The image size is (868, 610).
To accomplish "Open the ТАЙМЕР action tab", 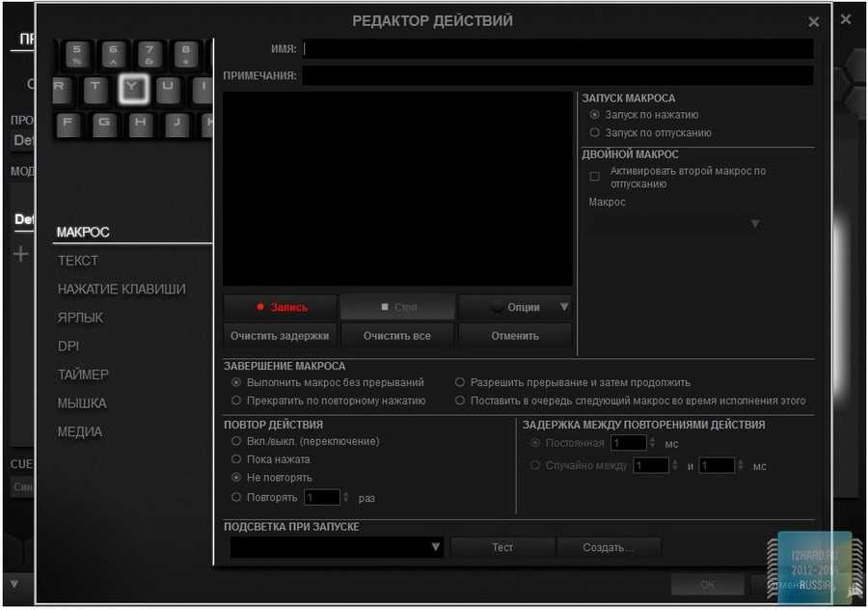I will pos(83,374).
